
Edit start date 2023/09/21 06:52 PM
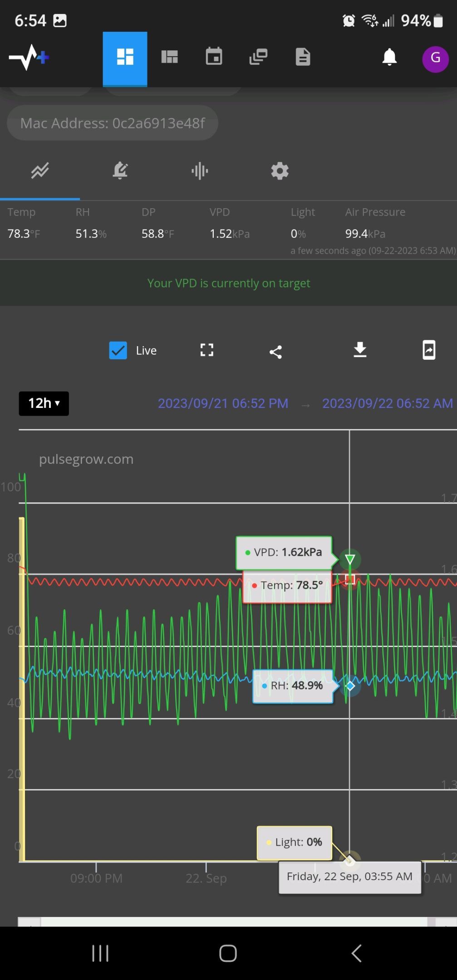coord(223,403)
